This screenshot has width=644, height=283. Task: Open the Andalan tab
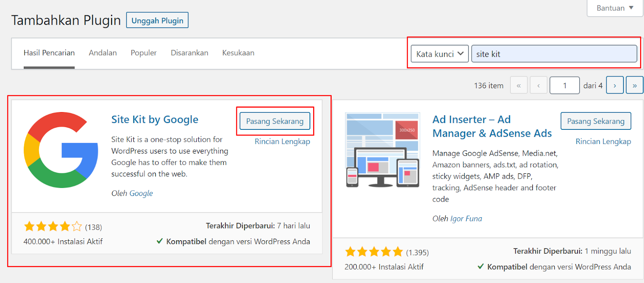pyautogui.click(x=103, y=53)
